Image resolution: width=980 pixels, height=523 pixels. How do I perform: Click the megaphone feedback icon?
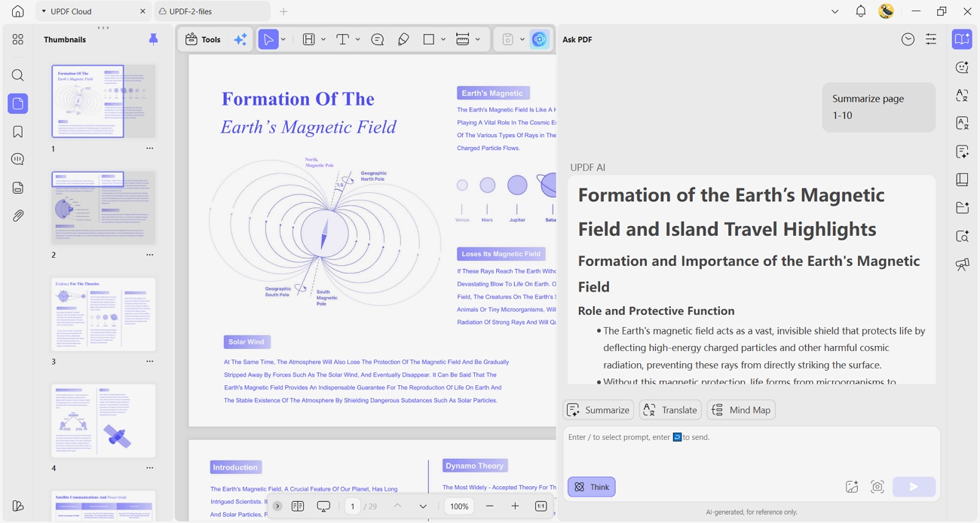tap(962, 265)
